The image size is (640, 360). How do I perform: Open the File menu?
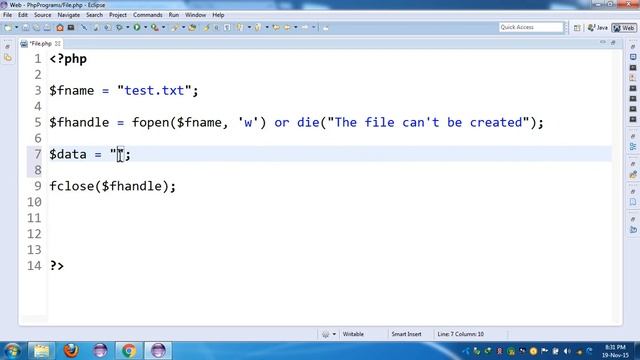click(7, 15)
